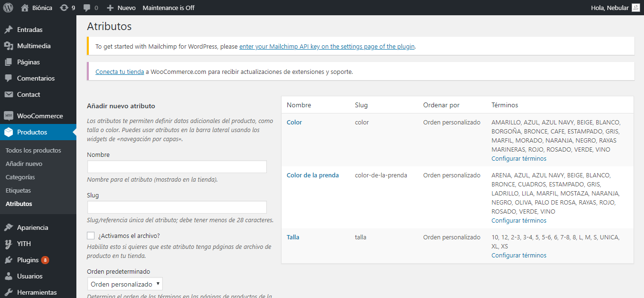The image size is (644, 298).
Task: Click the WooCommerce Woo icon
Action: [x=9, y=116]
